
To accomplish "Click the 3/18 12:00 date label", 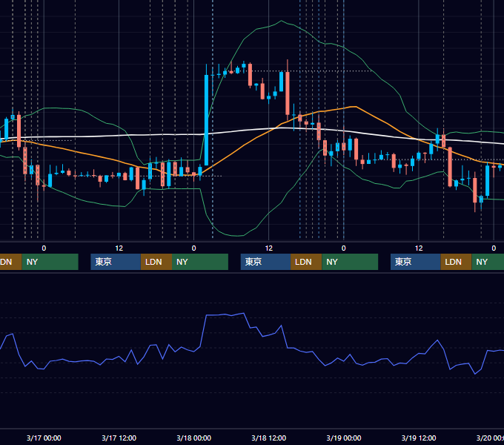I will (269, 438).
